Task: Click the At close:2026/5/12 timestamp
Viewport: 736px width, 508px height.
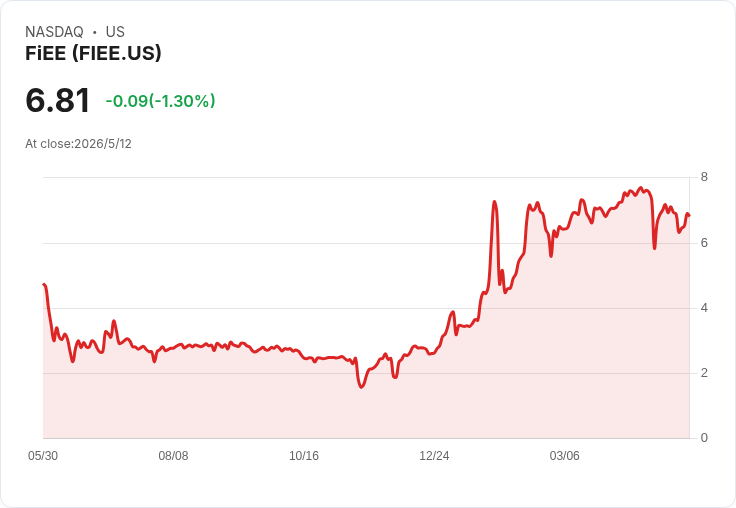Action: pos(78,144)
